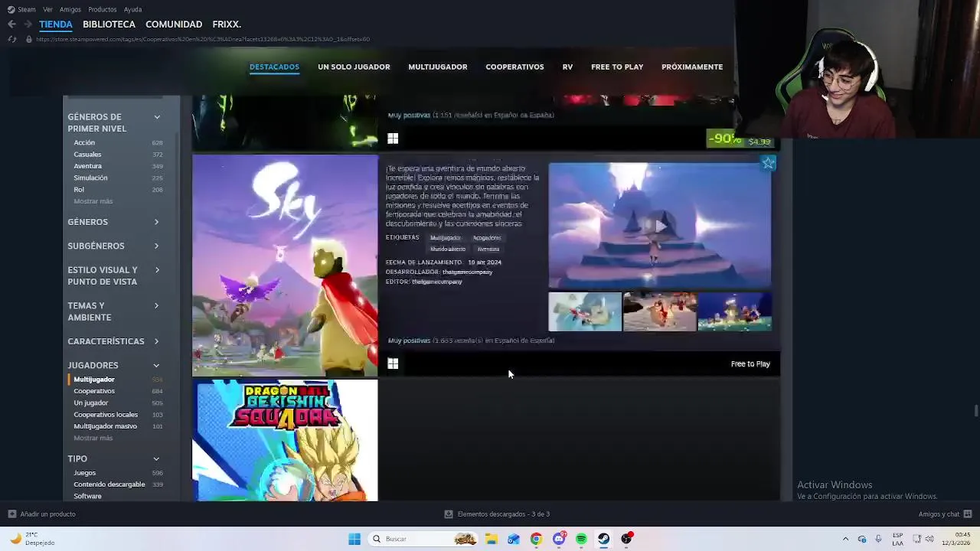Expand the Características section

[x=115, y=341]
